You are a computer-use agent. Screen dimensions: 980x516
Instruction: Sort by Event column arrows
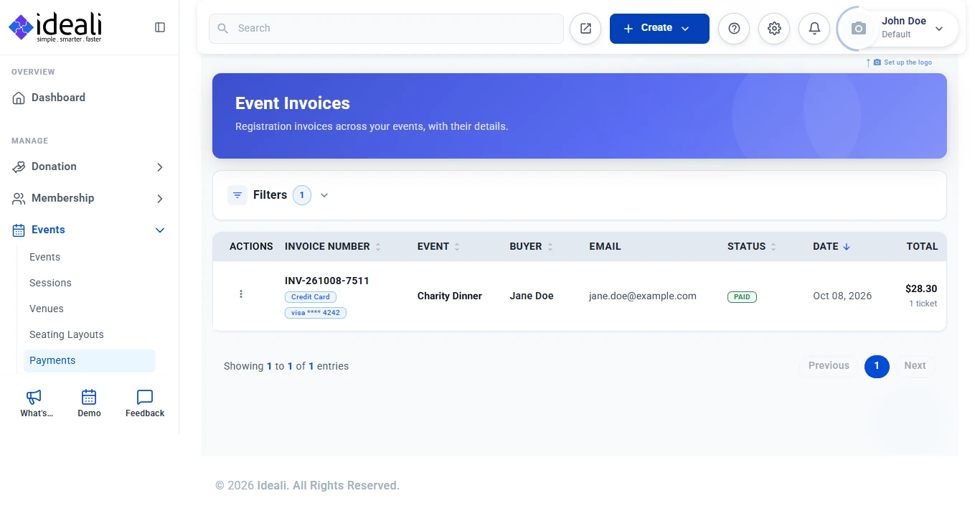click(x=457, y=247)
